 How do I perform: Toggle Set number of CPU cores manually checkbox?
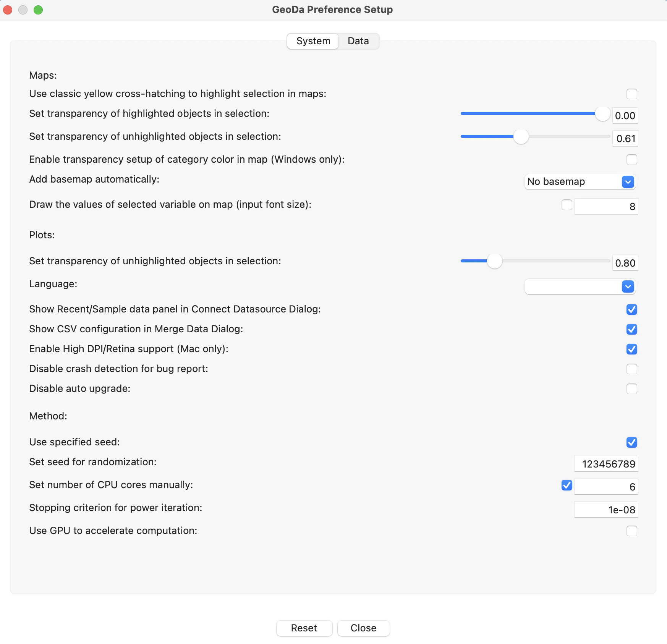567,485
